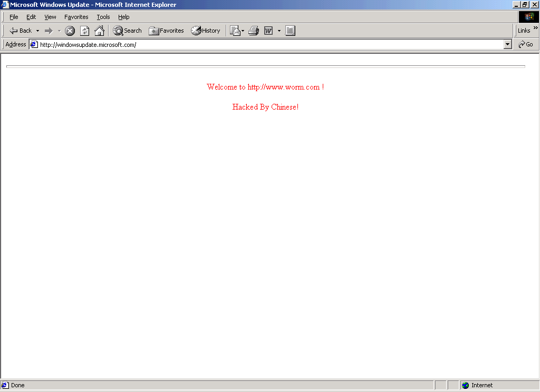Open the View menu

click(50, 17)
